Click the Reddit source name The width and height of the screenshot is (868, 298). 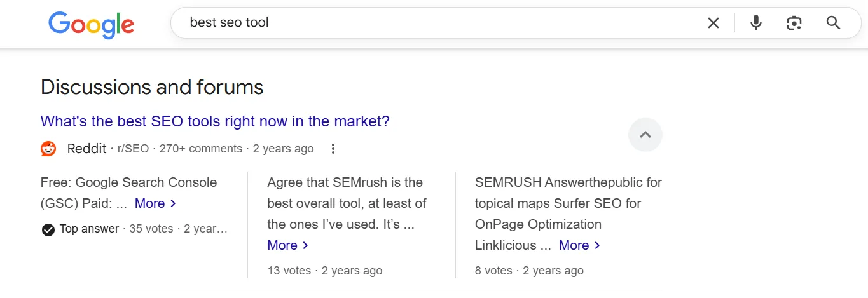(86, 149)
